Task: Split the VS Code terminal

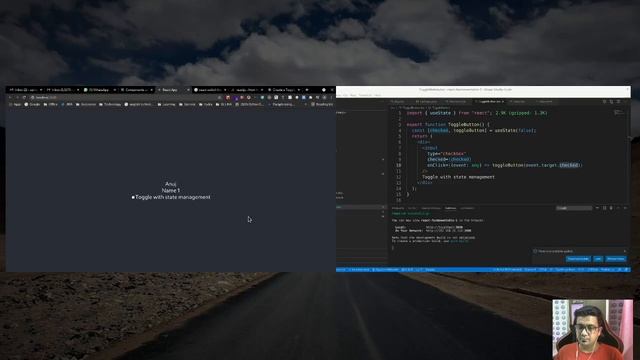Action: (x=604, y=208)
